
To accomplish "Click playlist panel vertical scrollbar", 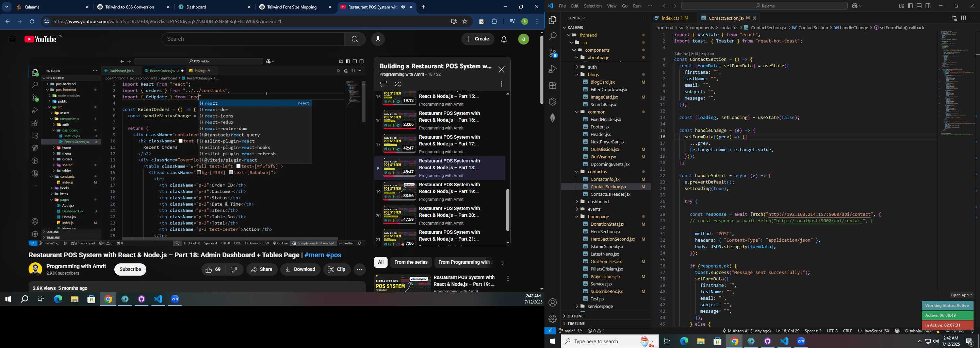I will point(508,210).
